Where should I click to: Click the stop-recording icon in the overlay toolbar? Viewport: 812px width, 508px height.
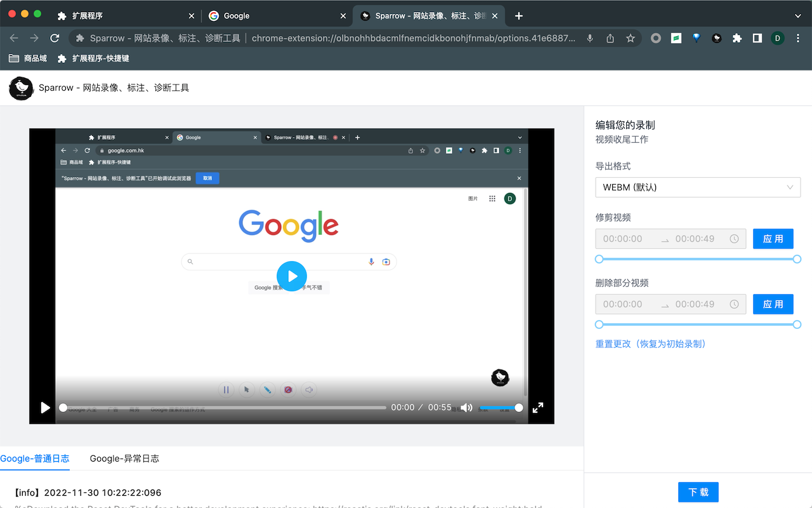288,389
